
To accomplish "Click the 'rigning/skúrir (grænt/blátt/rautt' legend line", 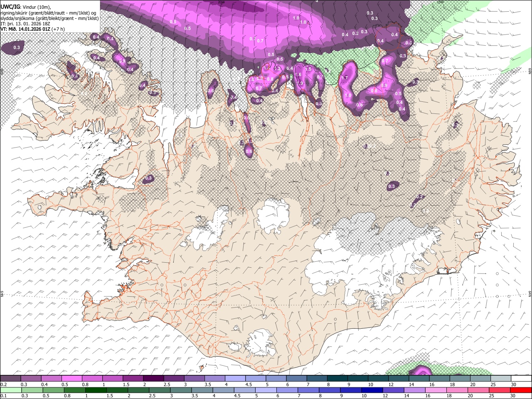I will 49,12.
